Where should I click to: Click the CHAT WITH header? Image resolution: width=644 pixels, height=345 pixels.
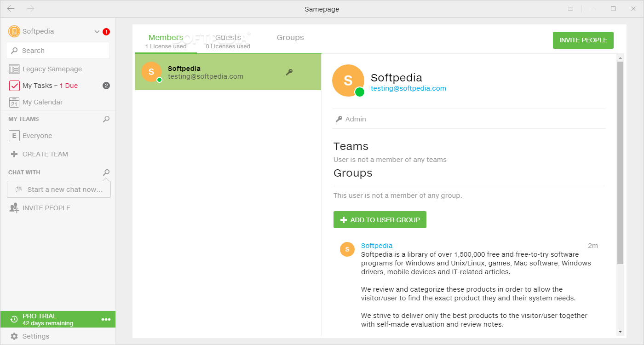24,172
